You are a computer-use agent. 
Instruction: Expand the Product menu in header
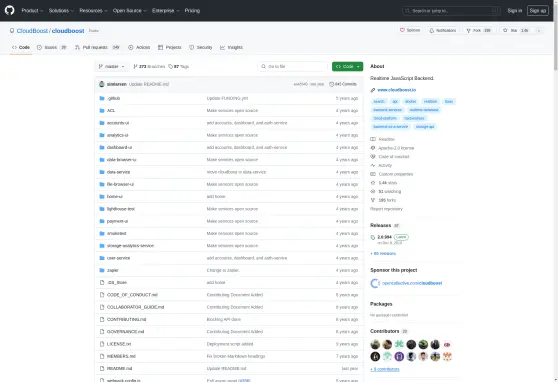(x=32, y=11)
